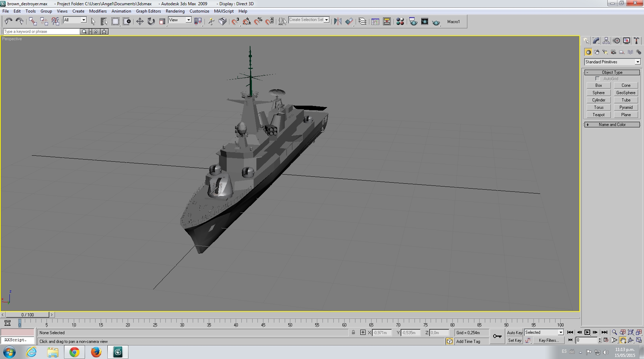644x359 pixels.
Task: Click the time slider at 0/100
Action: (28, 315)
